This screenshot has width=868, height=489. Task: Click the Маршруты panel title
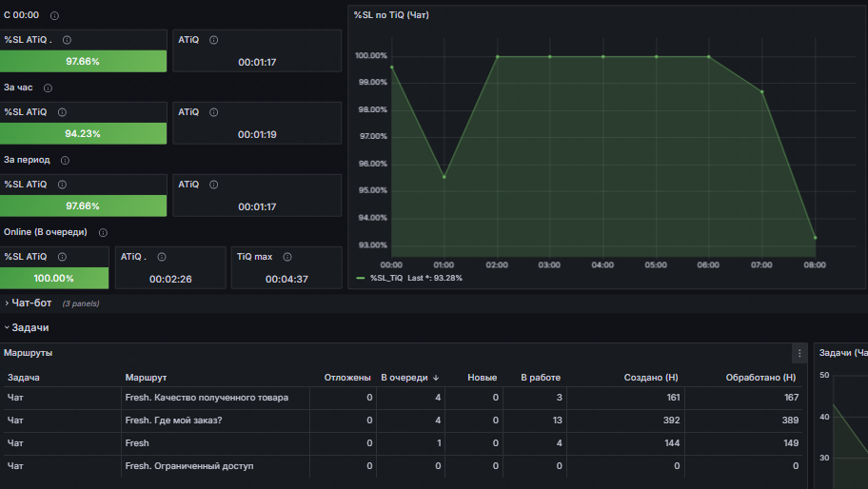(28, 353)
